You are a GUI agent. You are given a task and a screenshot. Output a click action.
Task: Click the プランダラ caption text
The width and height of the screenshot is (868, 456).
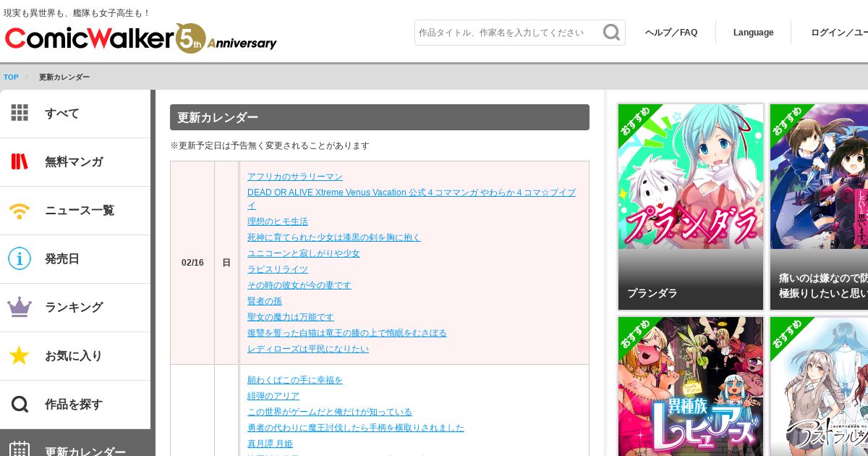coord(652,293)
